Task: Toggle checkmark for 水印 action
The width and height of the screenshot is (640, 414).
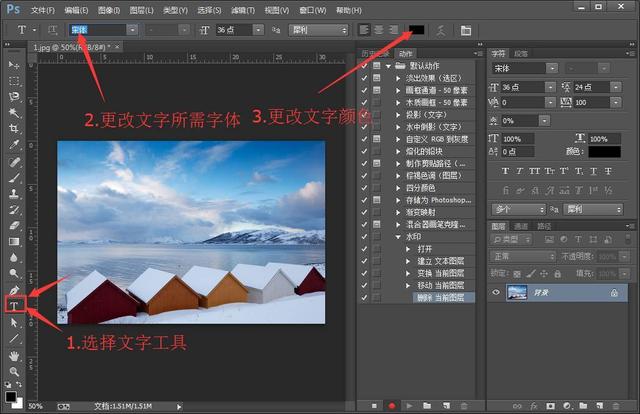Action: tap(364, 236)
